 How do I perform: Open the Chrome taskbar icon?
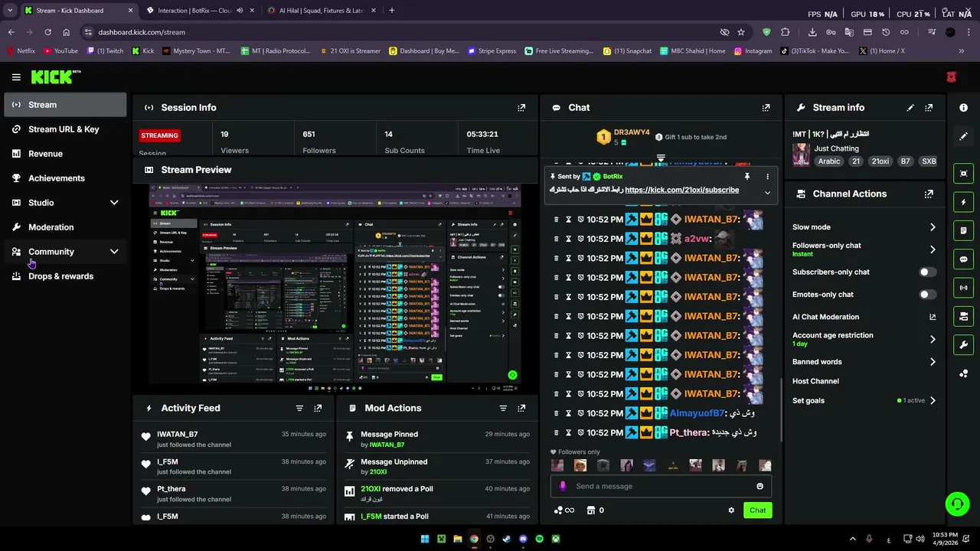point(474,539)
